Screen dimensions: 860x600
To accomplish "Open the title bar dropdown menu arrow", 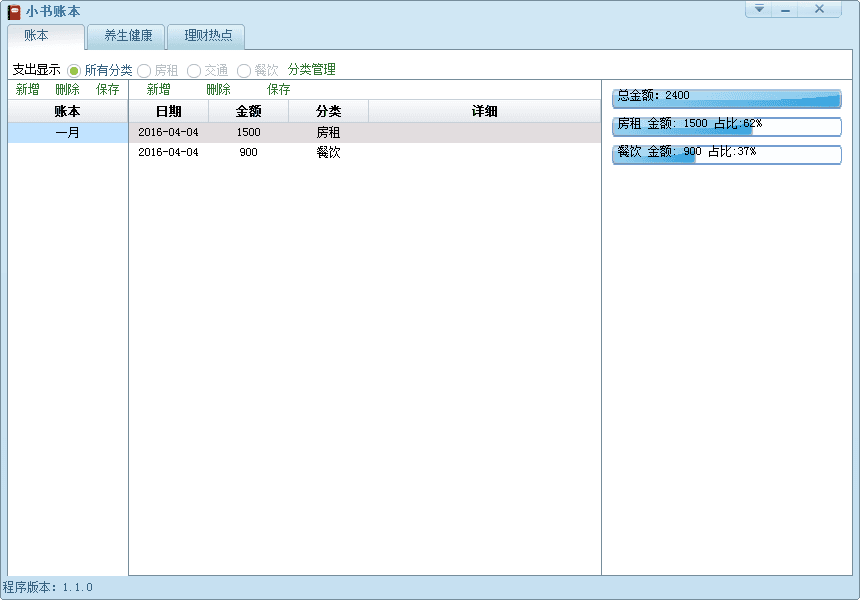I will click(759, 9).
